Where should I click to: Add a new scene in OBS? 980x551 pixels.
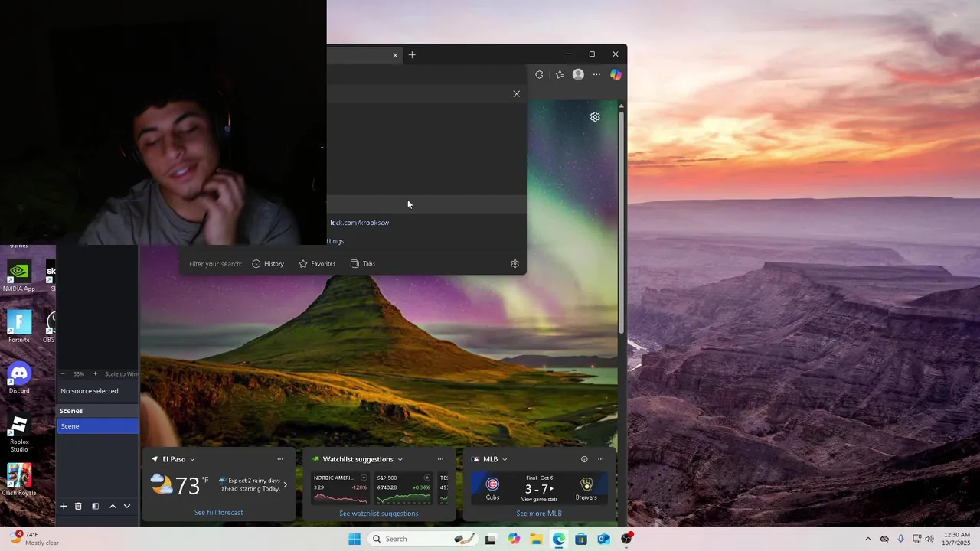click(64, 506)
